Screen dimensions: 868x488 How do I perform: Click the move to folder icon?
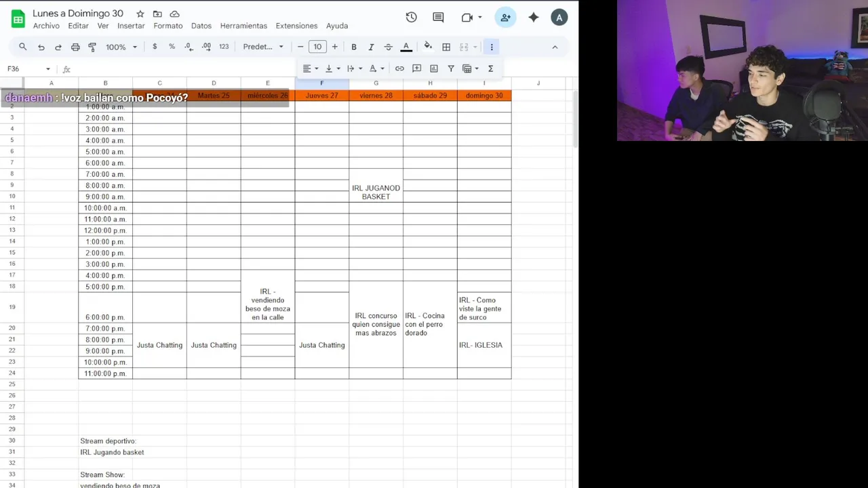157,14
